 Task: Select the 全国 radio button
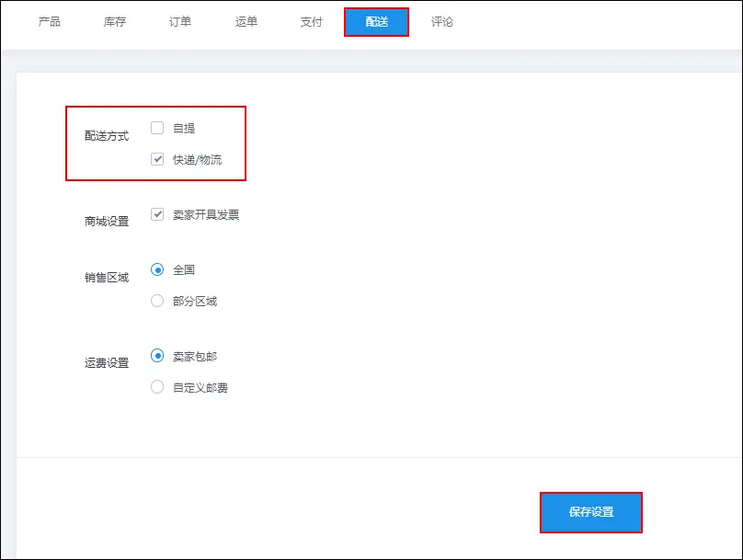[x=157, y=269]
